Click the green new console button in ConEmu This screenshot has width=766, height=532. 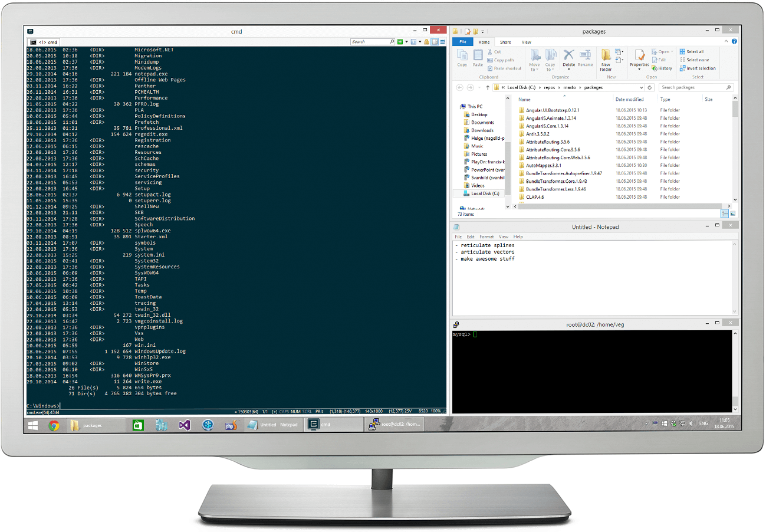[400, 42]
